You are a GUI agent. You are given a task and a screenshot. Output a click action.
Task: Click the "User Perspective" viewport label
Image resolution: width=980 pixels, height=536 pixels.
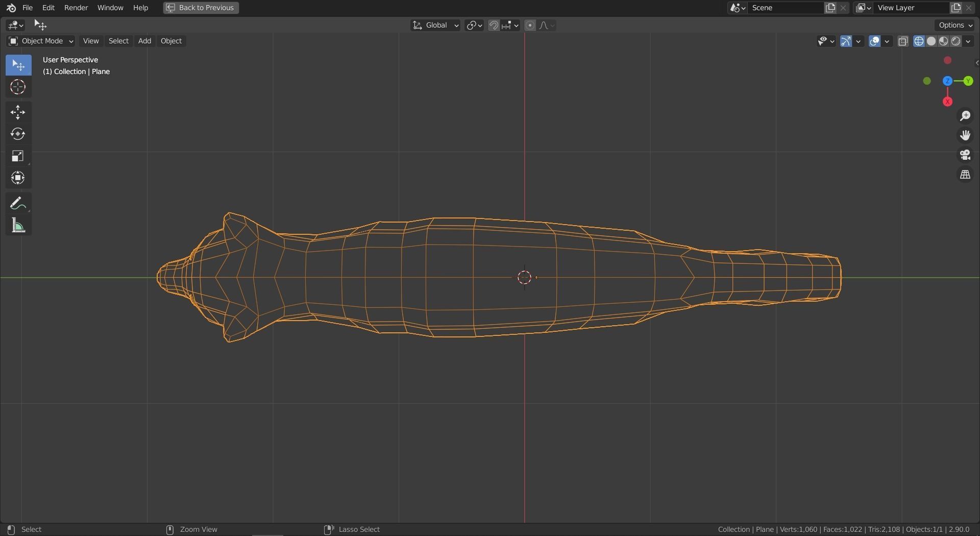pyautogui.click(x=70, y=60)
